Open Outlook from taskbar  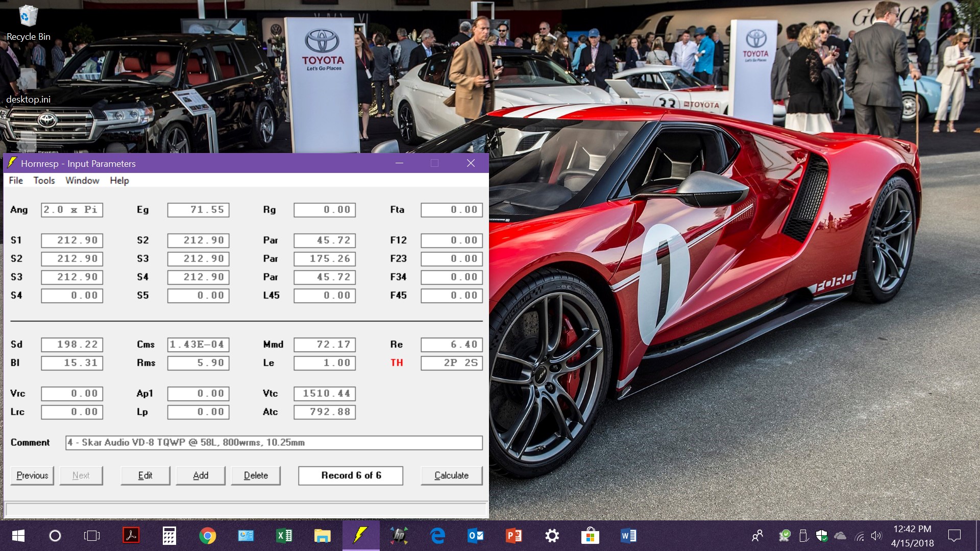coord(476,536)
